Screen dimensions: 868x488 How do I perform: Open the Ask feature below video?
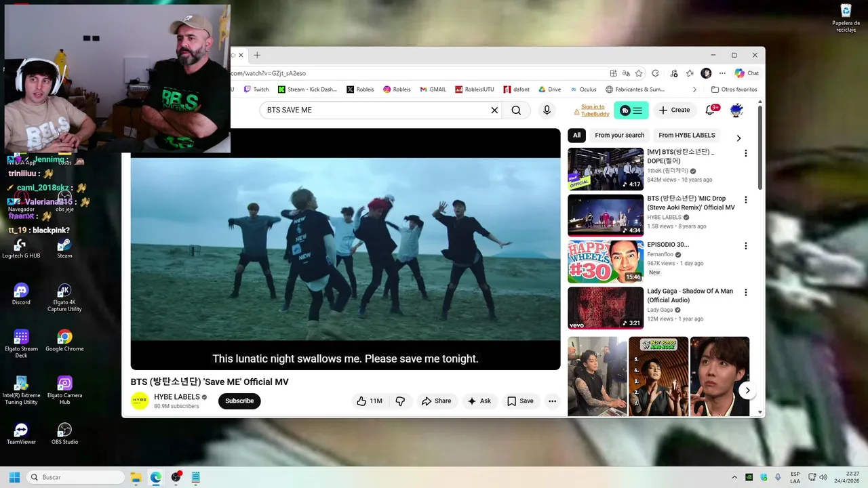click(x=479, y=401)
